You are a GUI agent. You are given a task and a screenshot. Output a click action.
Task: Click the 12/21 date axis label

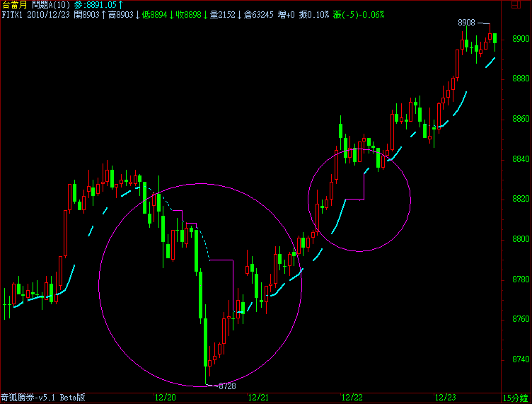(x=258, y=398)
